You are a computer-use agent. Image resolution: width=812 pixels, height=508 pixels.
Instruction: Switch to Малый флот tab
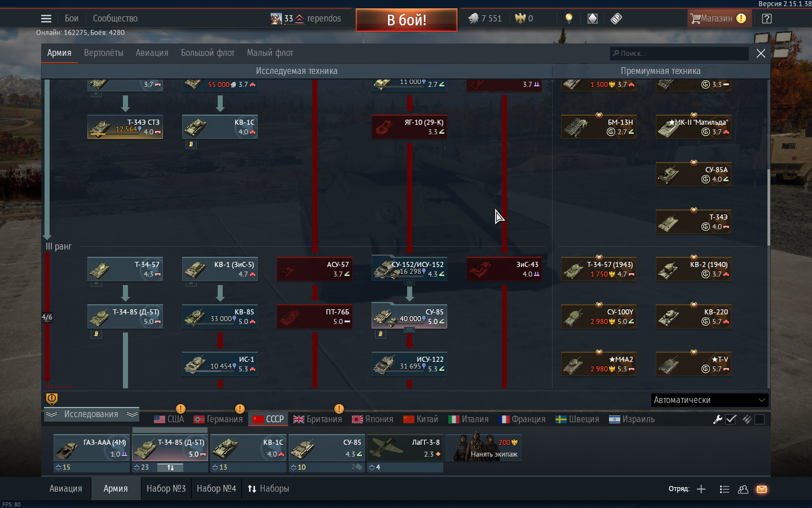[x=270, y=53]
